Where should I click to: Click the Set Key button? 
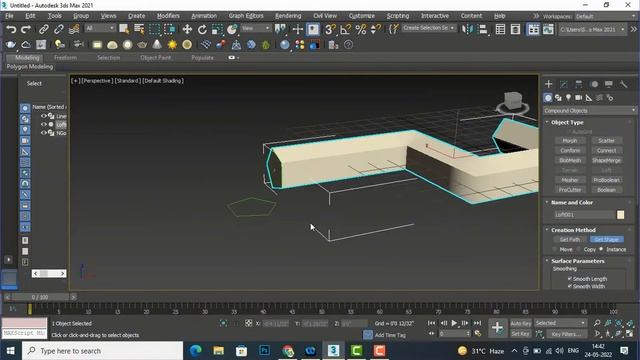[520, 334]
